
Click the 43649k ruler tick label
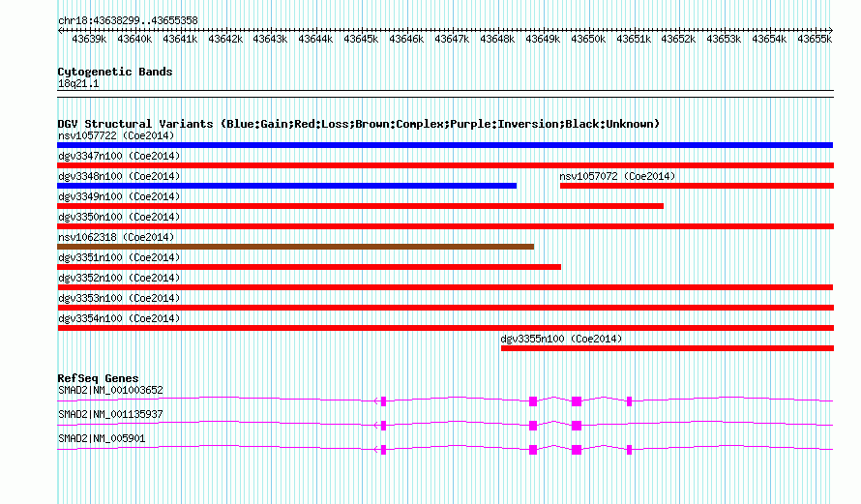[x=543, y=39]
